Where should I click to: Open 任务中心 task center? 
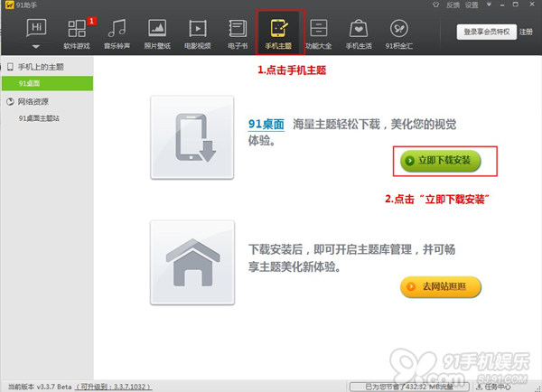493,387
